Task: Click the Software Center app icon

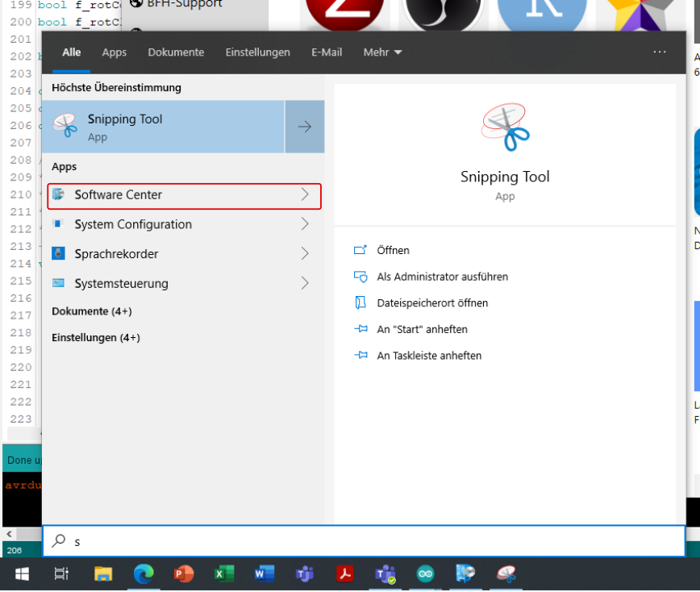Action: click(58, 194)
